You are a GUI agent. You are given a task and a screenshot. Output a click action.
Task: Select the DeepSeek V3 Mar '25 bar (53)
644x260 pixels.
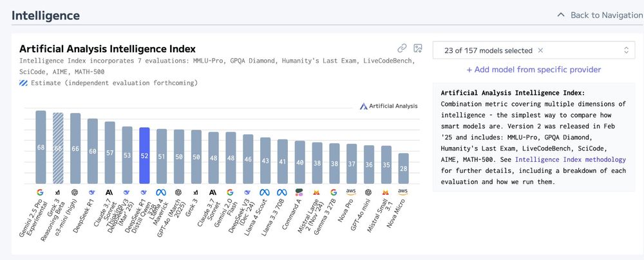tap(127, 155)
